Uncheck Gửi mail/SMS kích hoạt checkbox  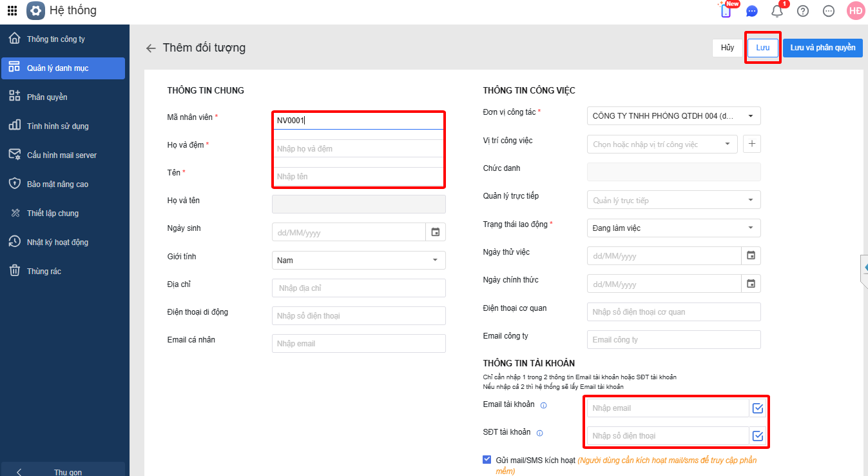click(487, 460)
